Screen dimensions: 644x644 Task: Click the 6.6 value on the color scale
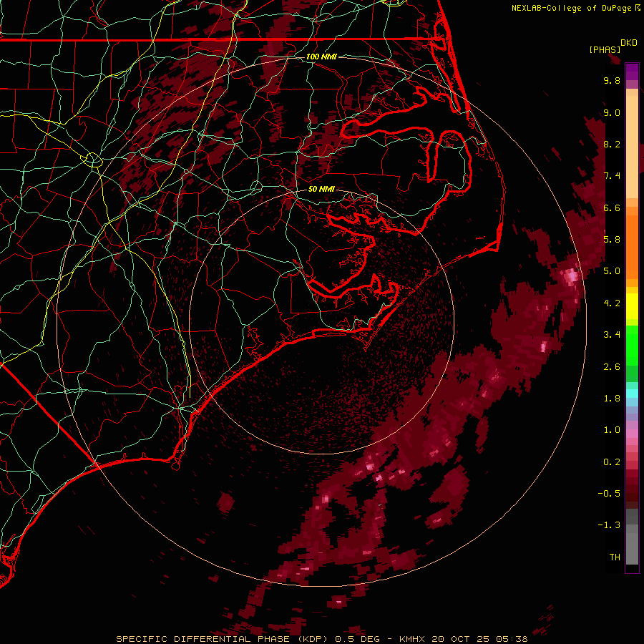[612, 208]
